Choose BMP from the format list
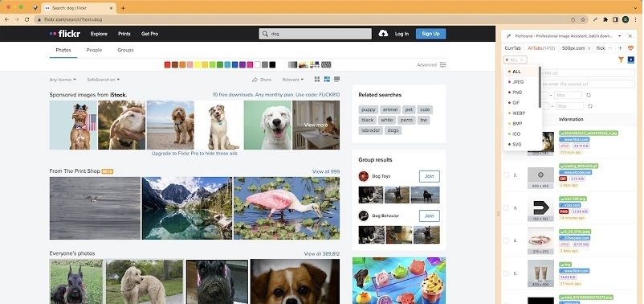This screenshot has height=304, width=644. click(x=521, y=123)
